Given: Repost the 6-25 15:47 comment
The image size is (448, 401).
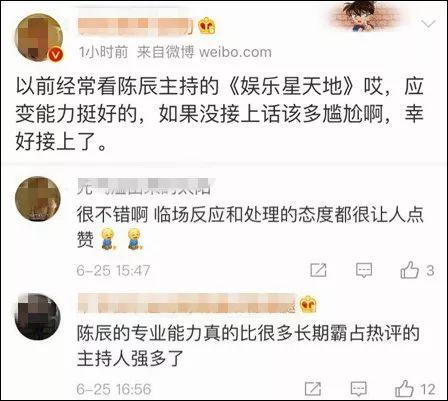Looking at the screenshot, I should [318, 270].
